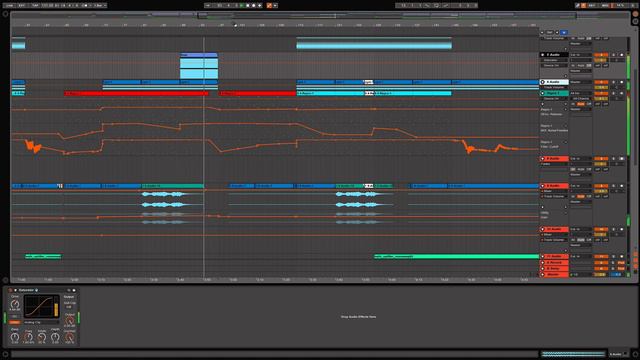
Task: Toggle the Saturator Color button
Action: point(15,322)
